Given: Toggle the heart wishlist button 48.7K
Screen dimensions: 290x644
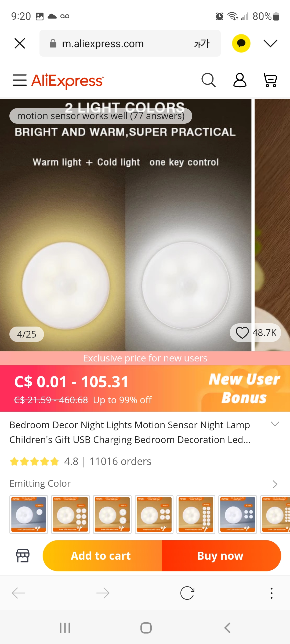Looking at the screenshot, I should pyautogui.click(x=255, y=333).
